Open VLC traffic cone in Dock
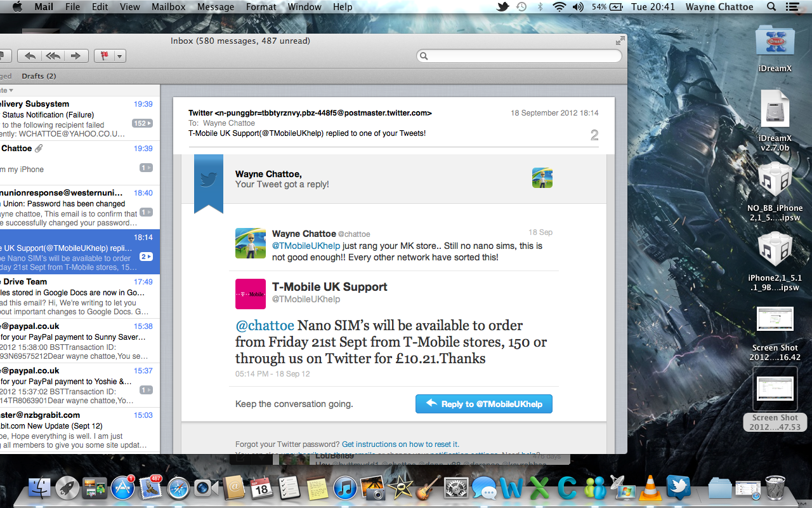The image size is (812, 508). [650, 488]
